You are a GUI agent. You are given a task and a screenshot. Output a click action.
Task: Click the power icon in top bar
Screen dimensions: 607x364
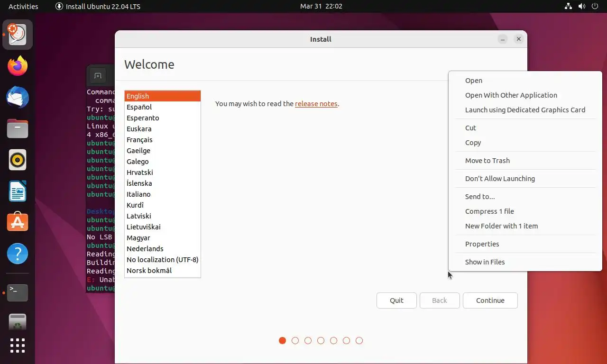tap(596, 6)
